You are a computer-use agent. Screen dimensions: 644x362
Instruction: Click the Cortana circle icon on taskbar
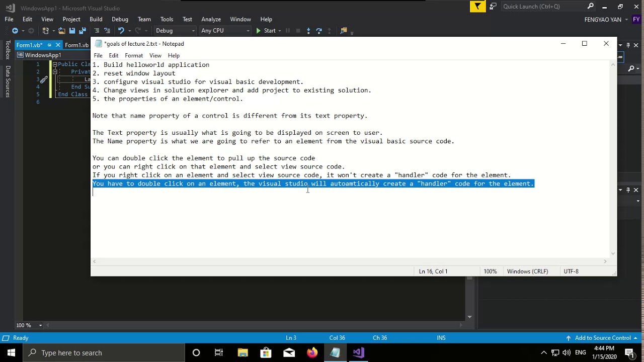click(196, 352)
